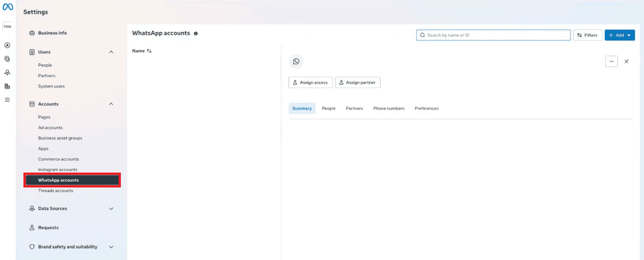Switch to the People tab
The height and width of the screenshot is (260, 644).
329,109
